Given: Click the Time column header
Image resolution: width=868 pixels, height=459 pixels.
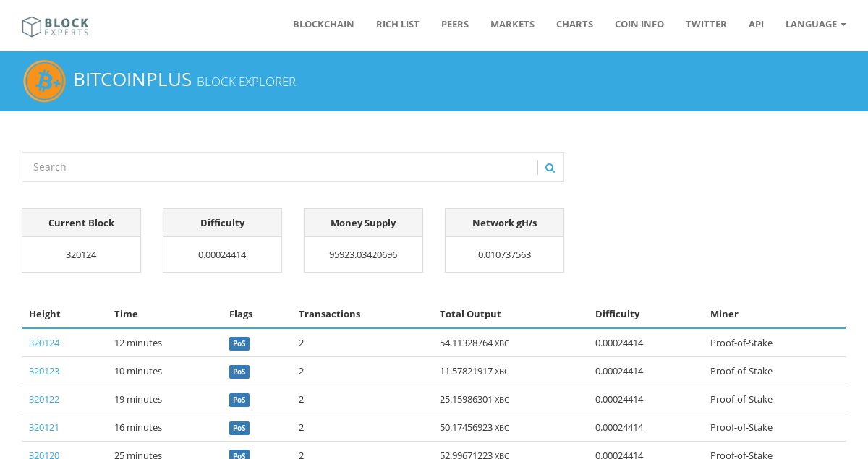Looking at the screenshot, I should click(x=126, y=314).
